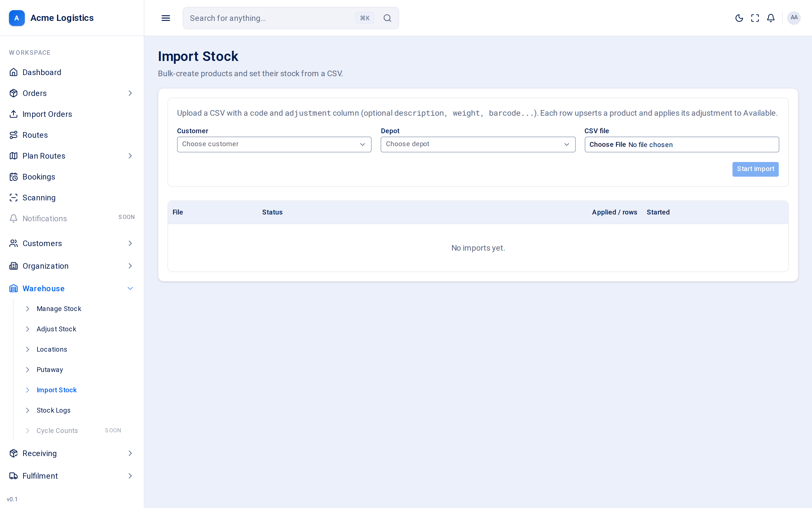The height and width of the screenshot is (508, 812).
Task: Click the Start import button
Action: point(755,169)
